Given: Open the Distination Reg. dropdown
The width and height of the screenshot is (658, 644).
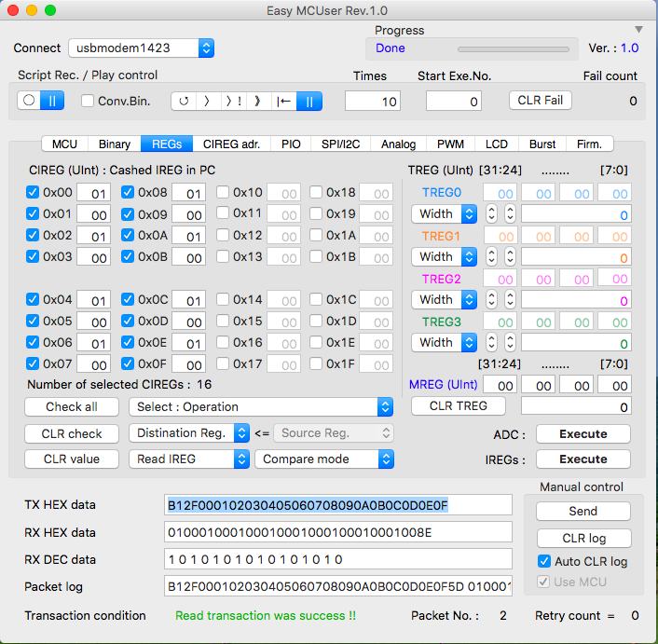Looking at the screenshot, I should coord(189,433).
